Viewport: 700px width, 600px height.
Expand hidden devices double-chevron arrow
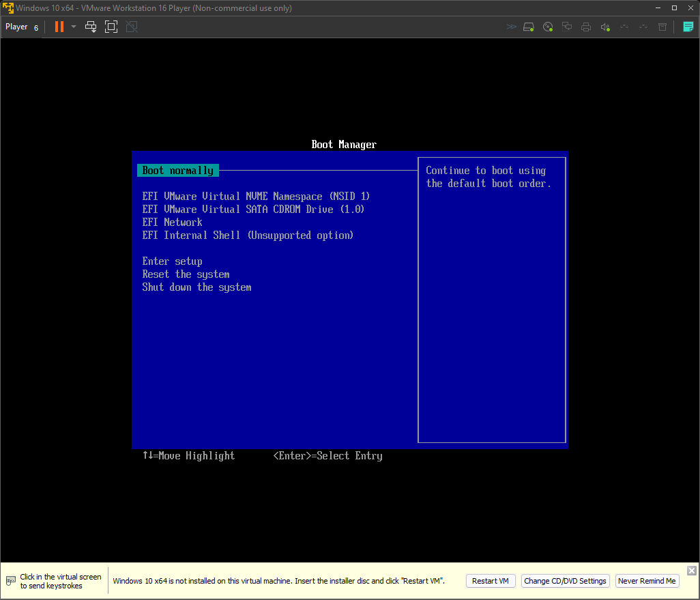[x=511, y=27]
